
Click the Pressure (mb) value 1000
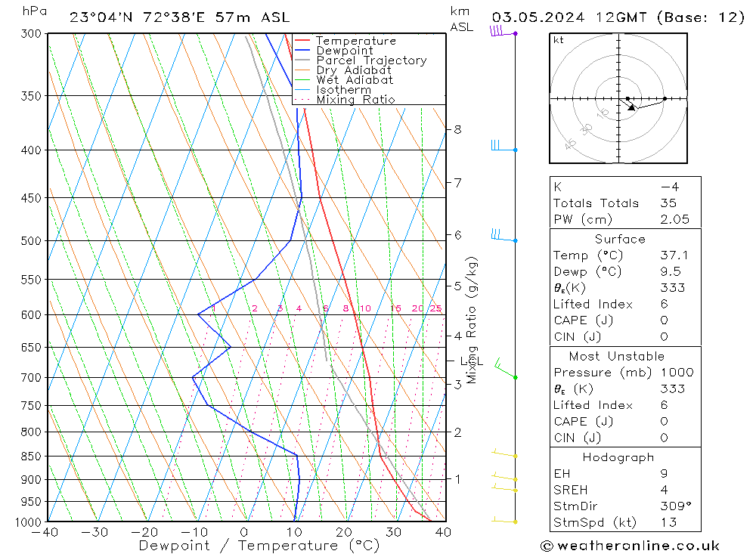click(677, 372)
